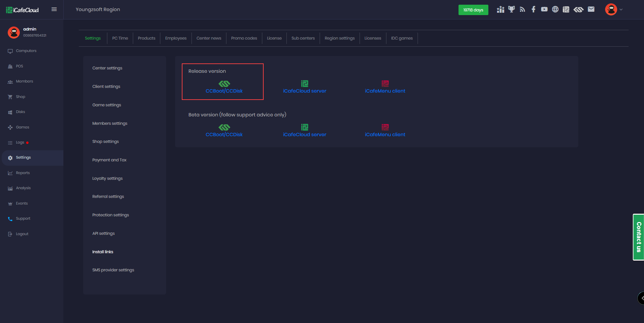Open the Region settings tab
Screen dimensions: 644x323
339,38
